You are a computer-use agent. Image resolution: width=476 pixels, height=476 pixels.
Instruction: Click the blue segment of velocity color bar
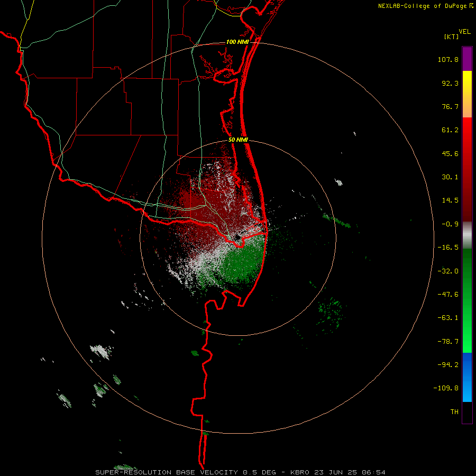click(467, 377)
